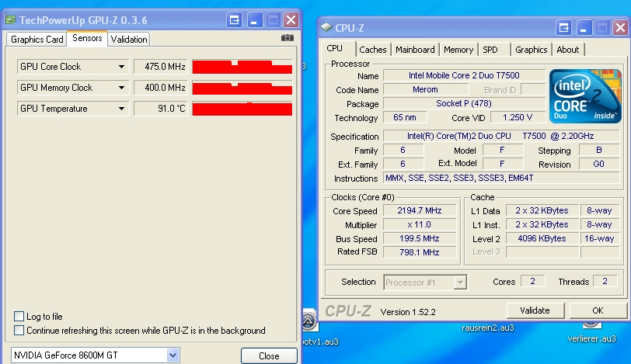Click the 475.0 MHz core clock value
The width and height of the screenshot is (631, 364).
(x=161, y=67)
